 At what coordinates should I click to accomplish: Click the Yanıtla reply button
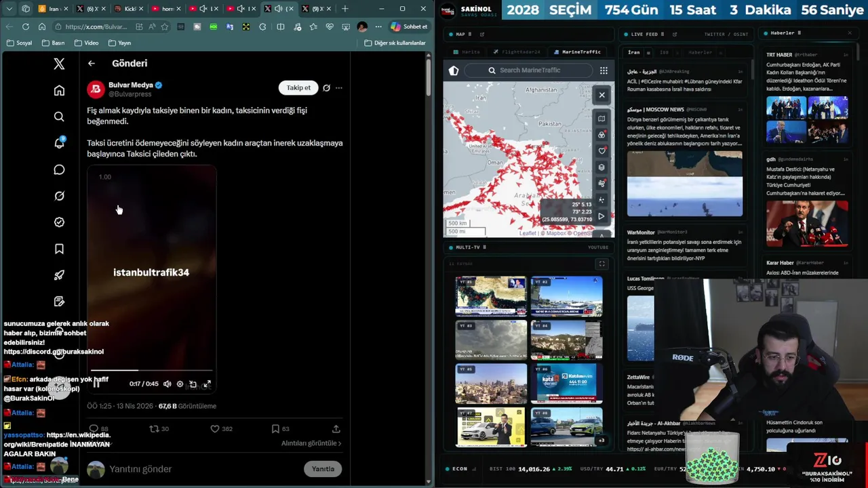pyautogui.click(x=323, y=469)
